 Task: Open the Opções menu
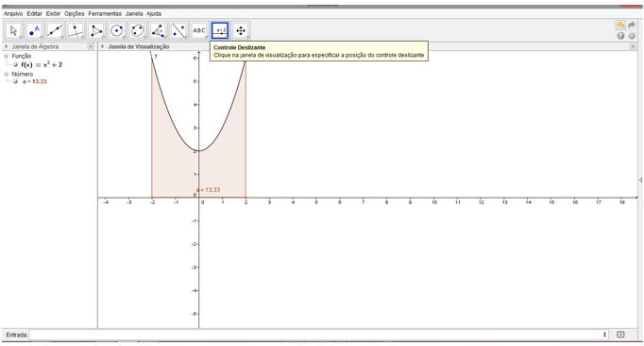(75, 13)
